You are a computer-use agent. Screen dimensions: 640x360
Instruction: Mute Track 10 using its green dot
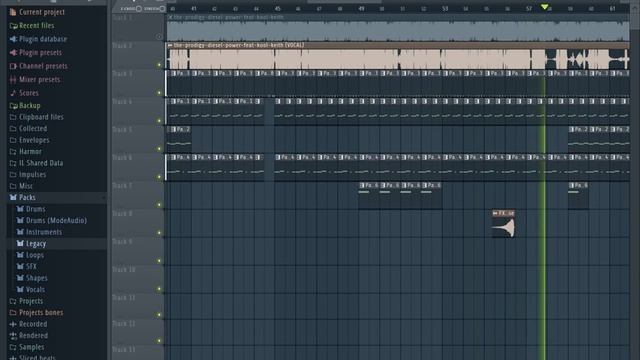pos(159,289)
